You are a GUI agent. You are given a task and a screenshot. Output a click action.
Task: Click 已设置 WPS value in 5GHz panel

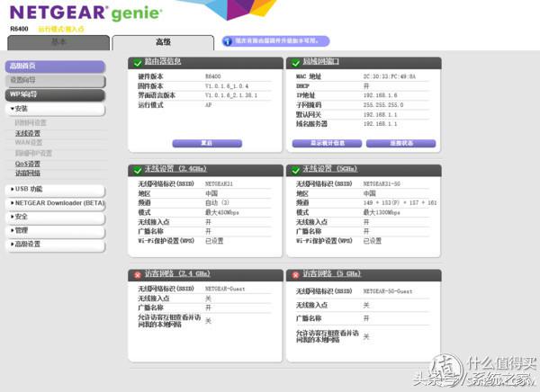click(x=373, y=241)
